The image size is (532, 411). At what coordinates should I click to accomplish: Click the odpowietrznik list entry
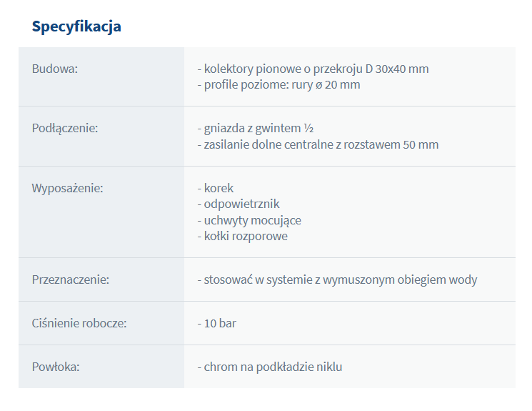[239, 204]
